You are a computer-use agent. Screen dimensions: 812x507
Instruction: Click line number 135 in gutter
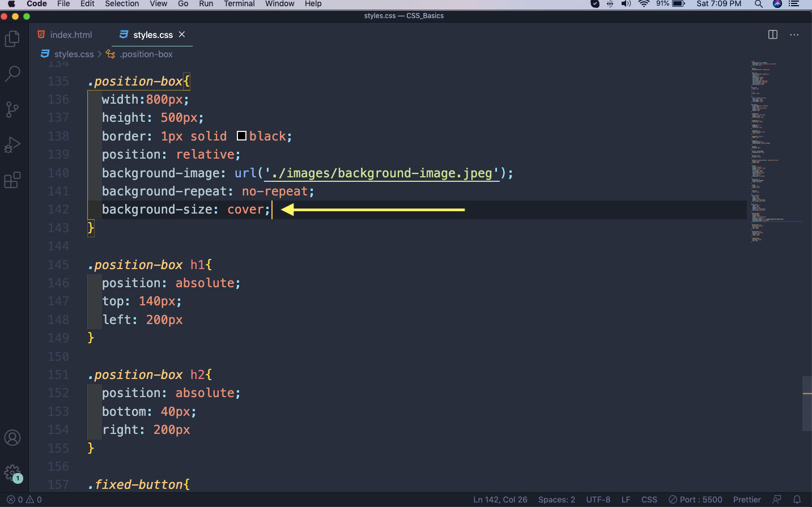58,82
